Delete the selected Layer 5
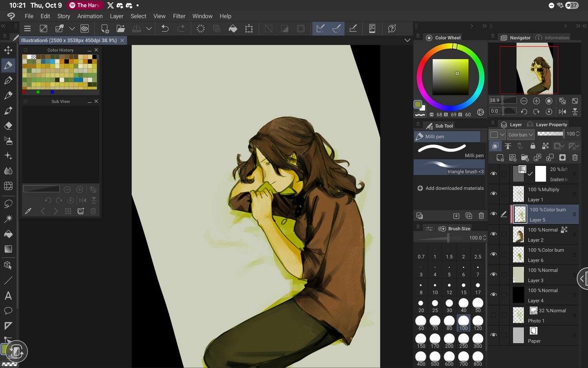The height and width of the screenshot is (368, 588). (575, 157)
